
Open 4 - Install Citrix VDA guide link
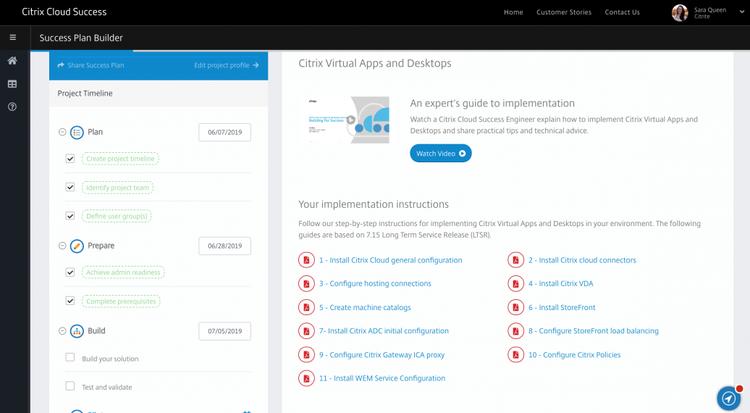(x=561, y=284)
